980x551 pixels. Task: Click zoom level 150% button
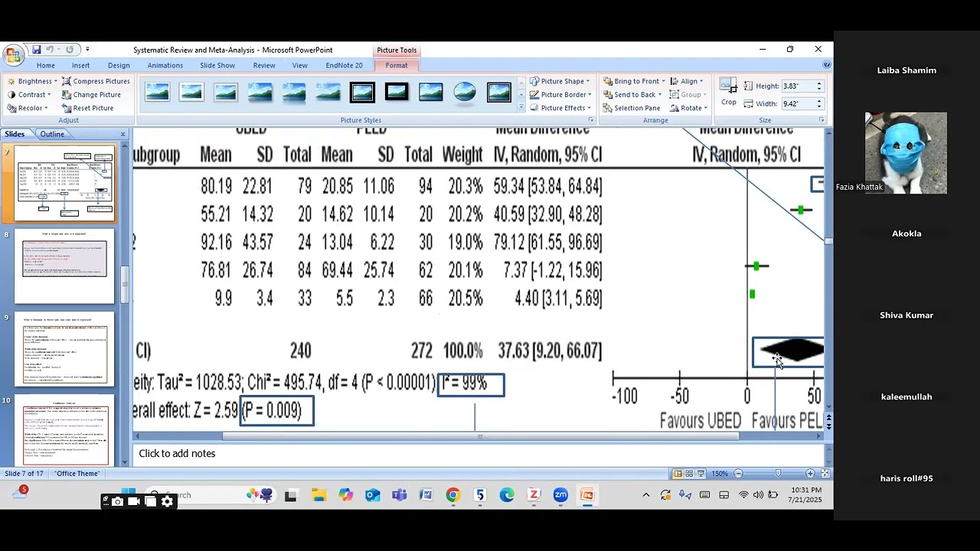(x=720, y=474)
